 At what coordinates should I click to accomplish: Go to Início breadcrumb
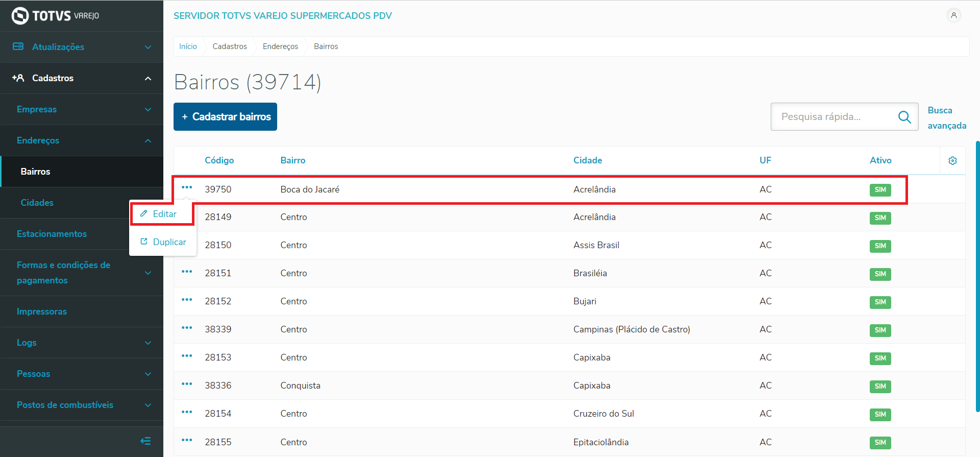pyautogui.click(x=188, y=46)
